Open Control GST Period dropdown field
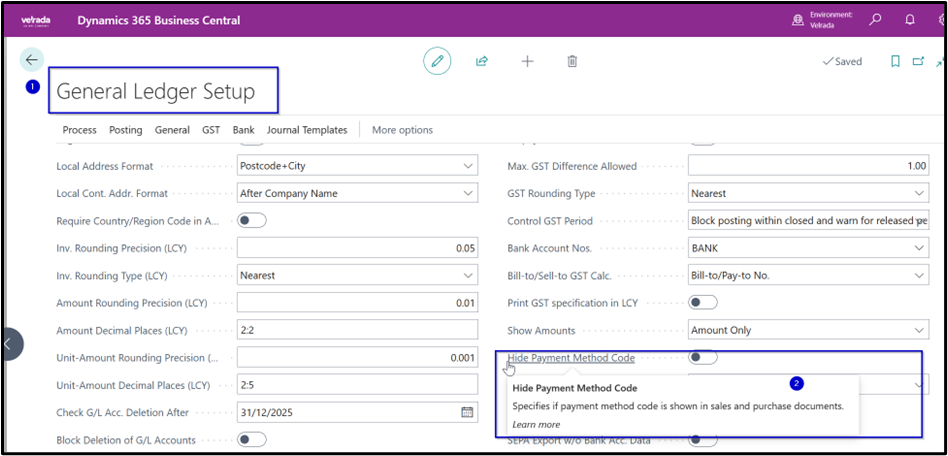The image size is (948, 456). [808, 221]
